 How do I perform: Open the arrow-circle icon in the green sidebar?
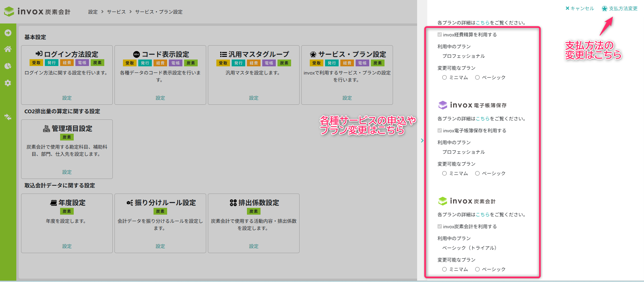[x=8, y=33]
